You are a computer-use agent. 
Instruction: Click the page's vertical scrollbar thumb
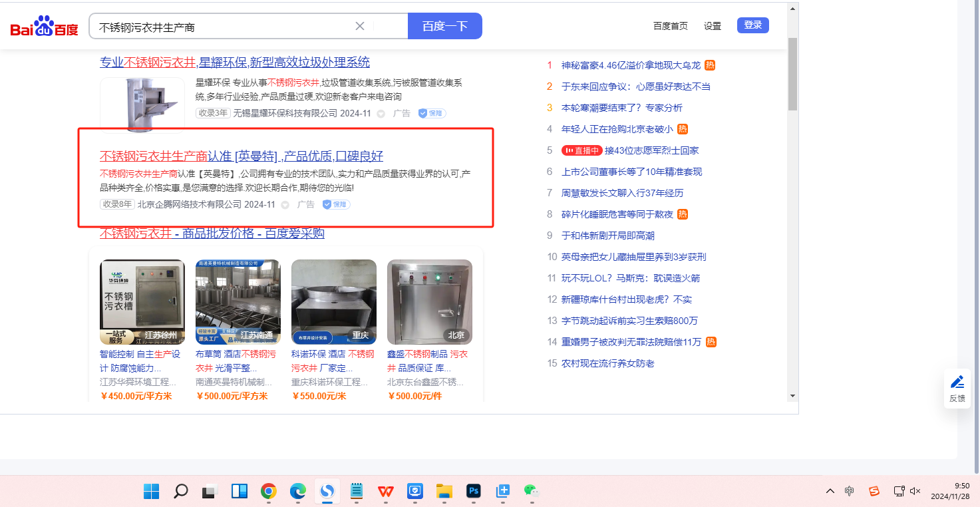(792, 73)
